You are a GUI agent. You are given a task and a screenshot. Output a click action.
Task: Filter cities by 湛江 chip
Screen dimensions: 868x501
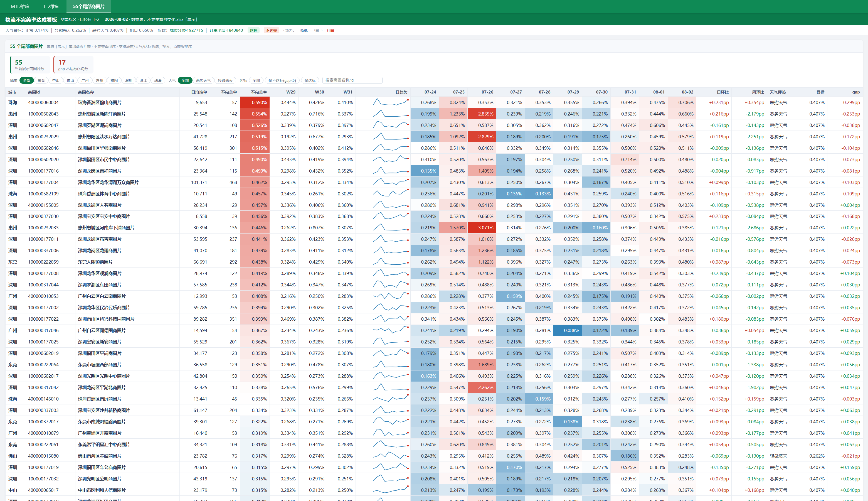143,80
